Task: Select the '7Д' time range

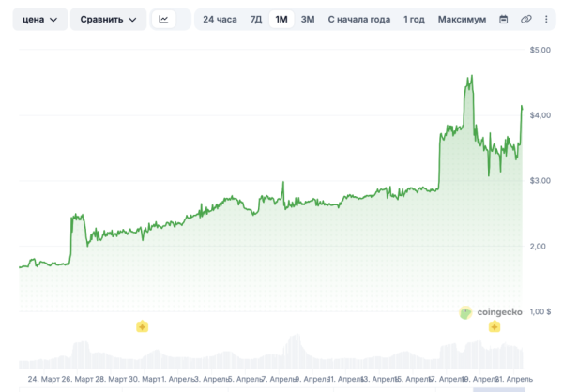Action: tap(256, 19)
